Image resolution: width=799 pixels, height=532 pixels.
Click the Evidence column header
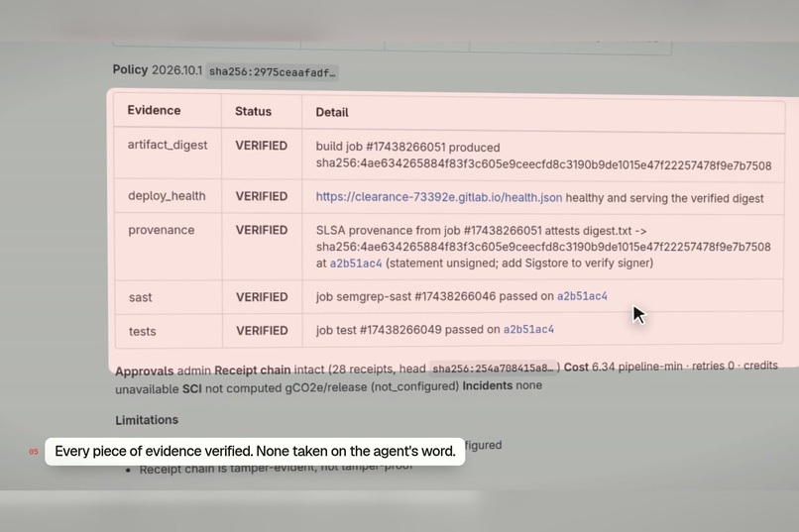pos(154,110)
